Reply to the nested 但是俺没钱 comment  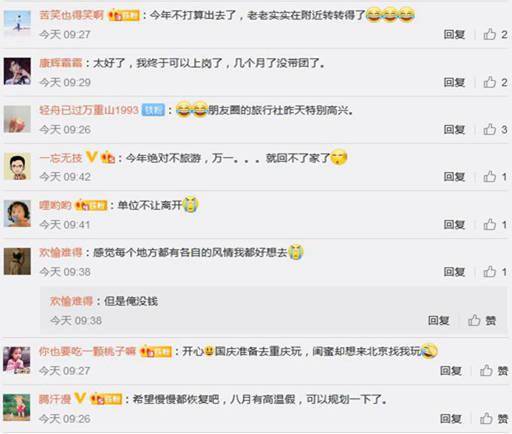tap(439, 321)
